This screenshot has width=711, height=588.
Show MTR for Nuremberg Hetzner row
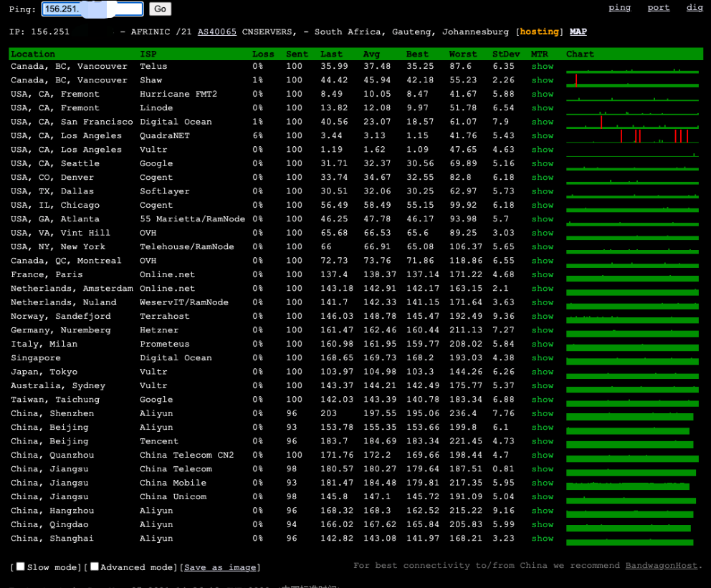(543, 330)
